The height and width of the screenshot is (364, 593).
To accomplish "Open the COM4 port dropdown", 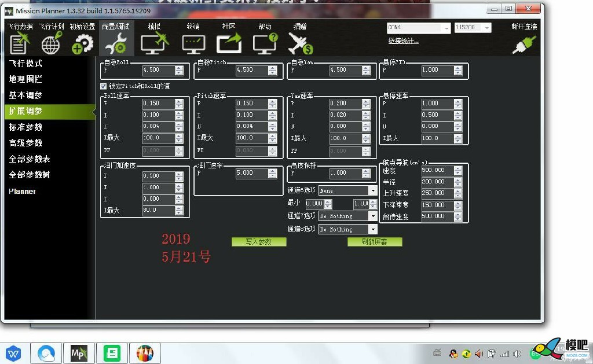I will (446, 28).
